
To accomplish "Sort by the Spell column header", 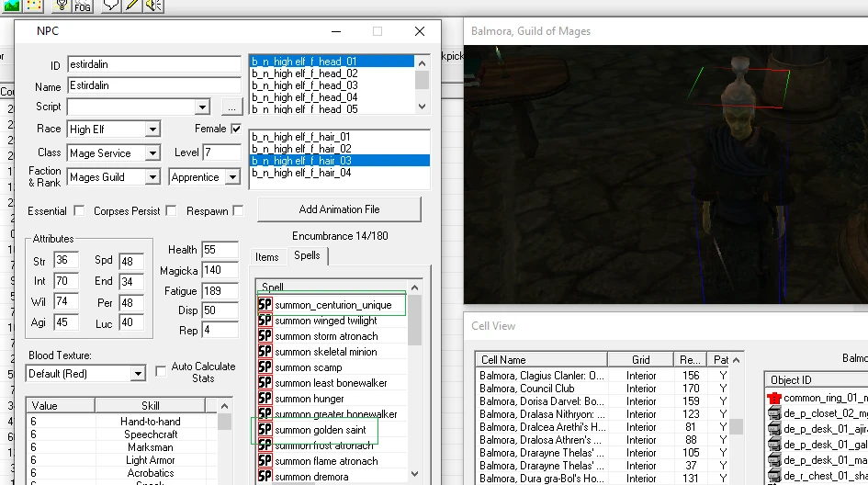I will pos(333,287).
